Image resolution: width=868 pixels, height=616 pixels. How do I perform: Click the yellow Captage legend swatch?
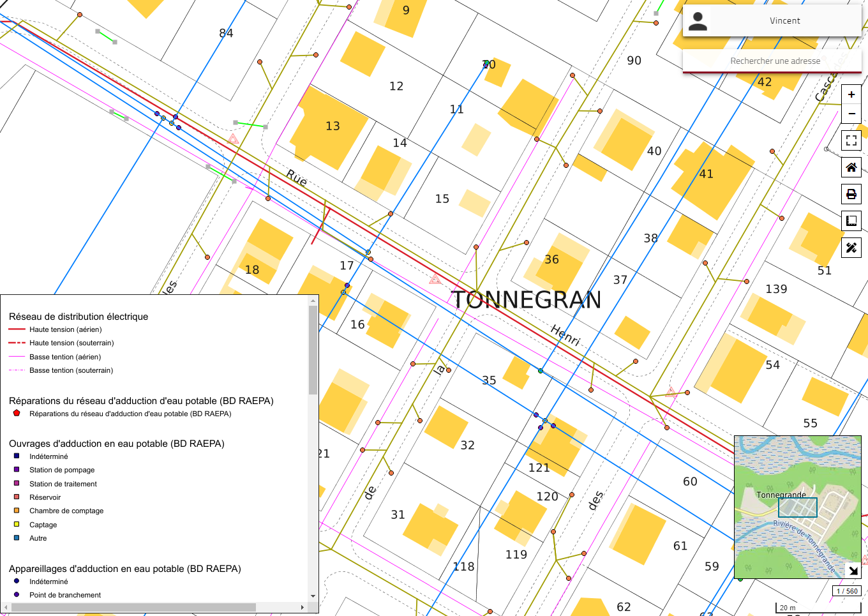coord(17,524)
